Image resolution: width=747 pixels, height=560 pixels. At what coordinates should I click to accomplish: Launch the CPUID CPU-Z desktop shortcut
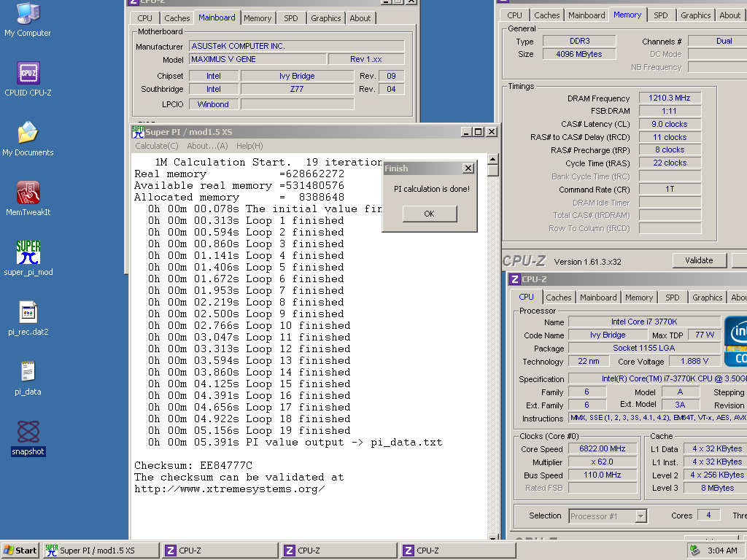pos(28,73)
